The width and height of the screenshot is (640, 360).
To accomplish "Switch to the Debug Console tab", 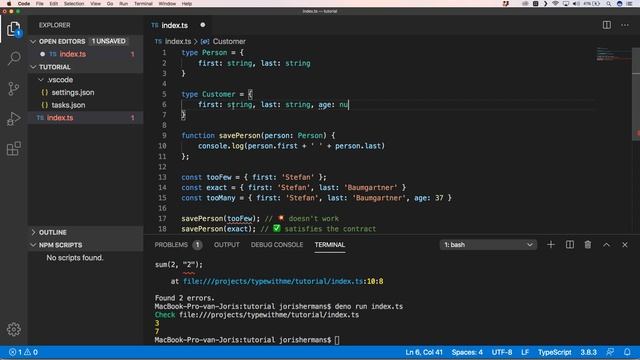I will pos(277,244).
